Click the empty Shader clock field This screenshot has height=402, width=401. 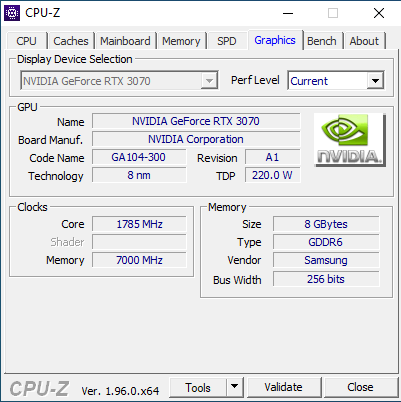pyautogui.click(x=139, y=242)
